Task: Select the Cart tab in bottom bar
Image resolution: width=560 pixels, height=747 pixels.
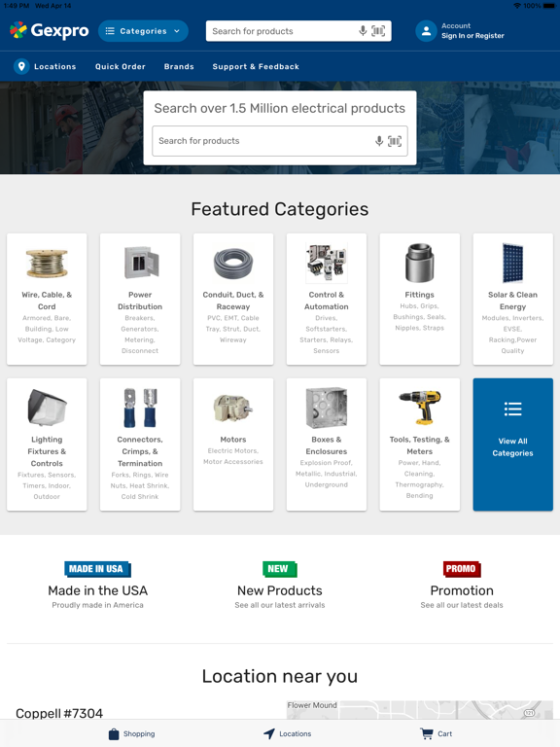Action: coord(437,733)
